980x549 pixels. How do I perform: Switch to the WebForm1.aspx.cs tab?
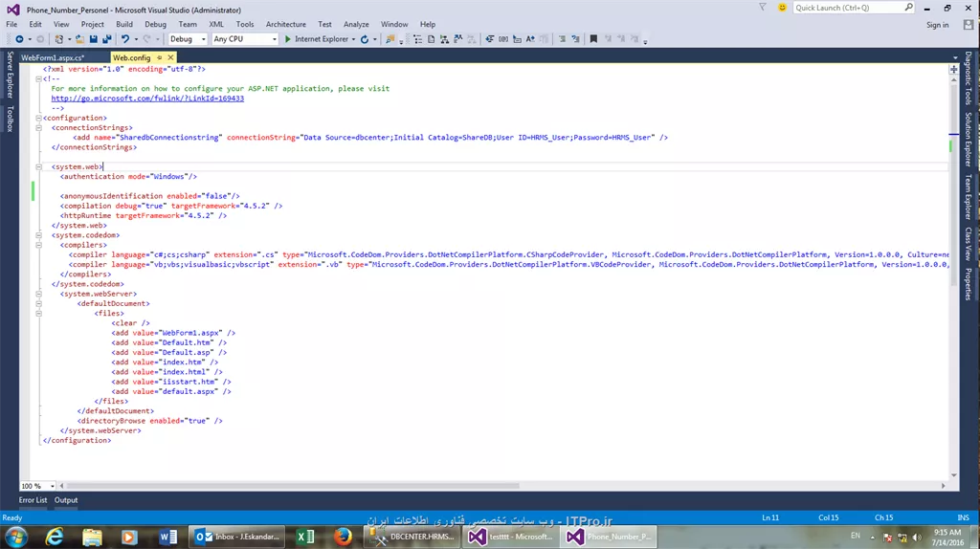pos(53,57)
